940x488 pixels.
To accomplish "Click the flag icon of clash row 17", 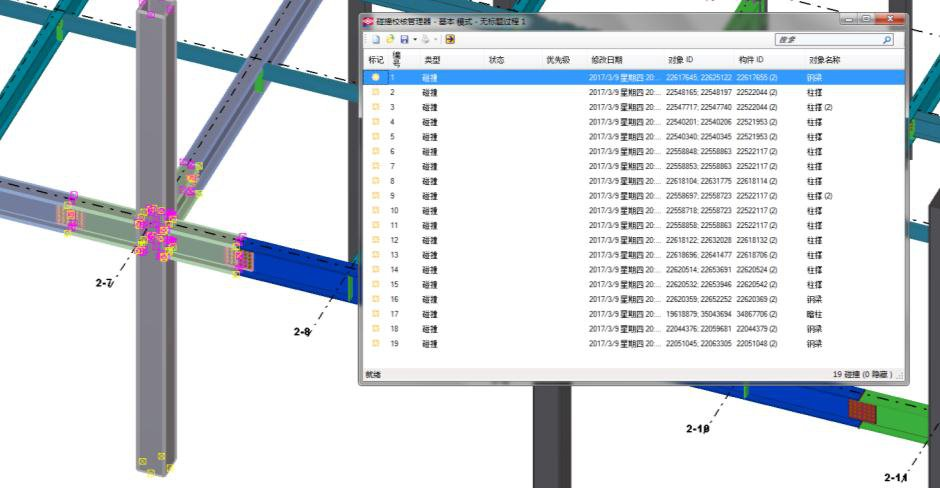I will point(375,314).
